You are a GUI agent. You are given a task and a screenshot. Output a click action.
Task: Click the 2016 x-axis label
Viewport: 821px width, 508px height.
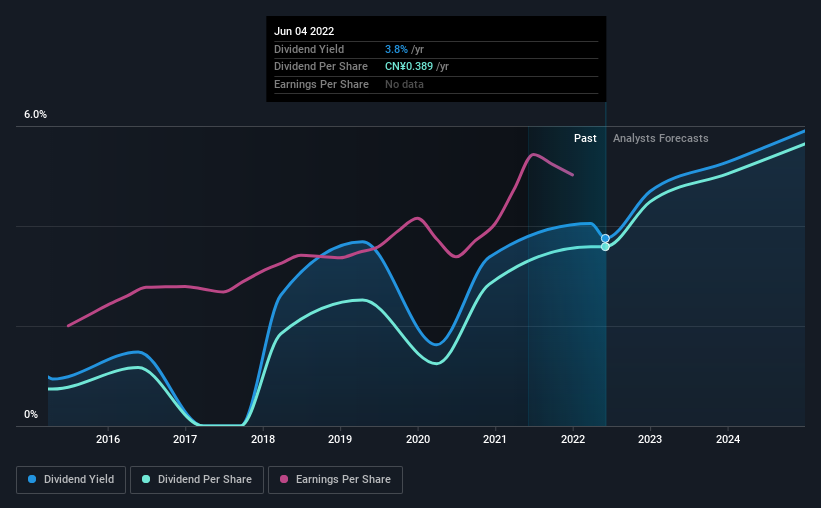click(x=108, y=439)
